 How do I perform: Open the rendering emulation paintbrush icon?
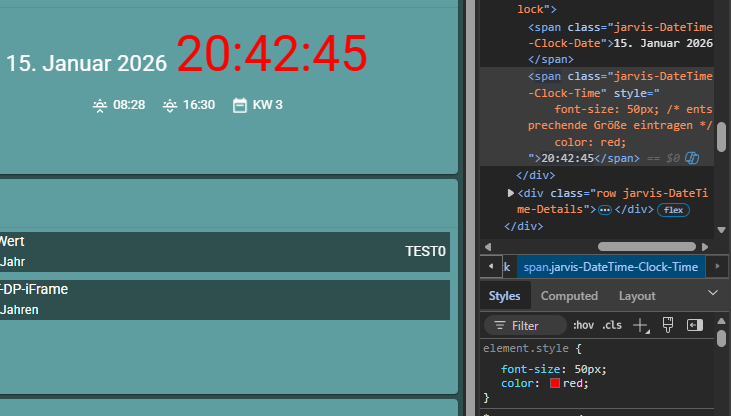click(x=668, y=325)
